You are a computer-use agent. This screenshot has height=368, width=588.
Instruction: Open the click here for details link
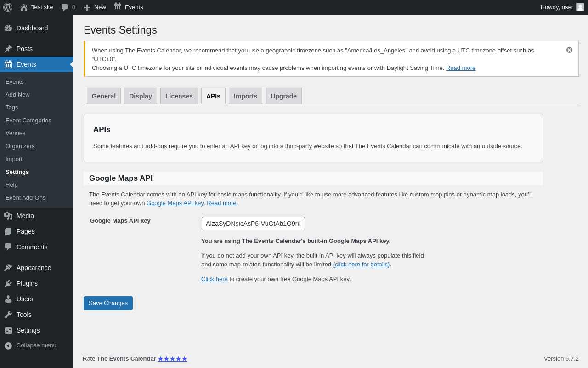(361, 264)
